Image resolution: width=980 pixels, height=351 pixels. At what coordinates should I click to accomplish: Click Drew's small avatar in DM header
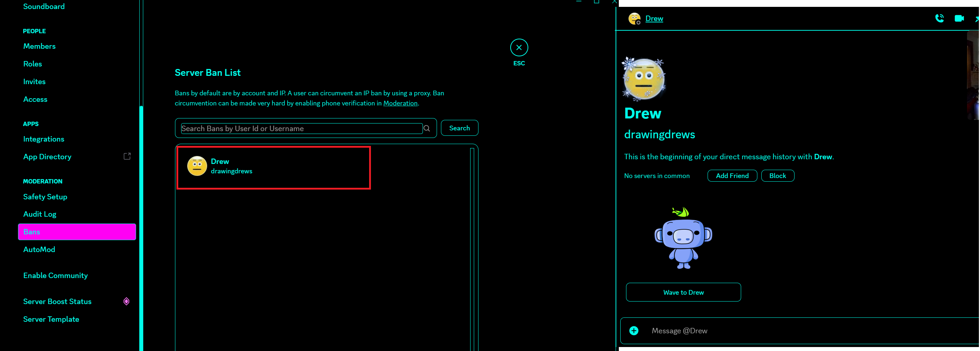coord(634,18)
